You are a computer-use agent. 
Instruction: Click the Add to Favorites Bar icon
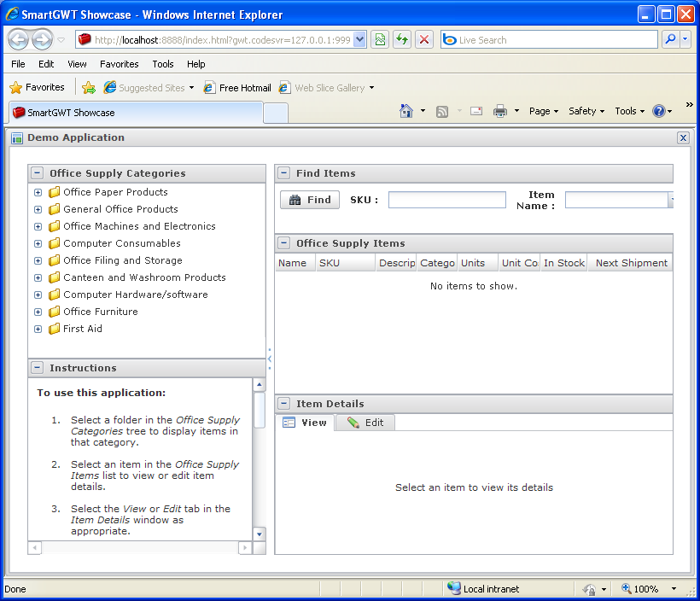(x=89, y=88)
